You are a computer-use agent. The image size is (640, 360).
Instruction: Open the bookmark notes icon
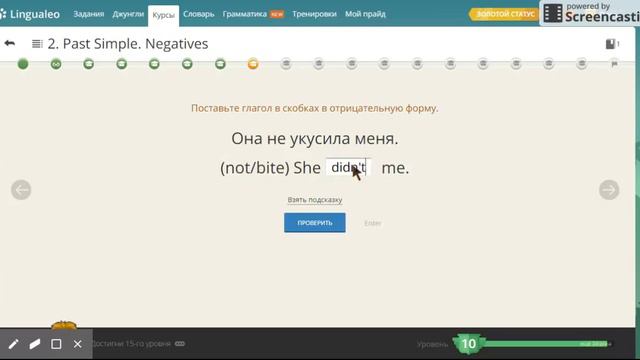pos(610,44)
